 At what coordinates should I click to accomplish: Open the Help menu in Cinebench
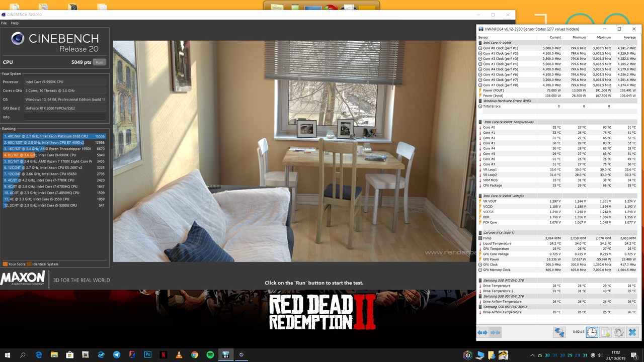click(x=15, y=23)
